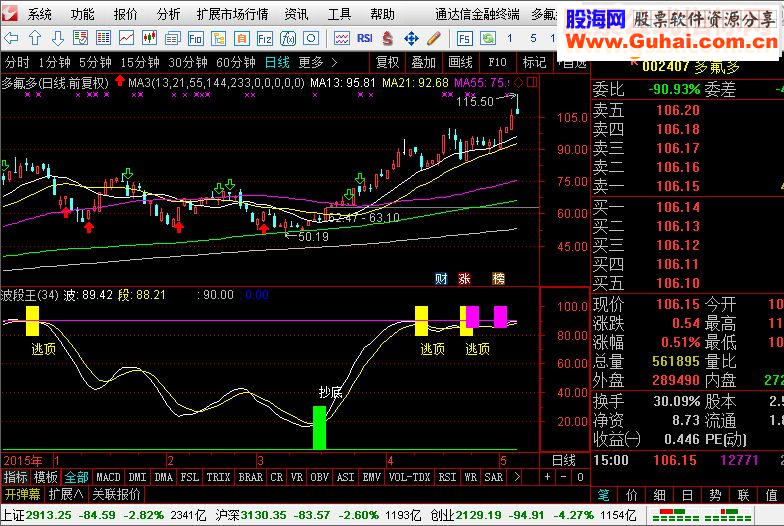
Task: Open the 模板 tab
Action: coord(46,477)
